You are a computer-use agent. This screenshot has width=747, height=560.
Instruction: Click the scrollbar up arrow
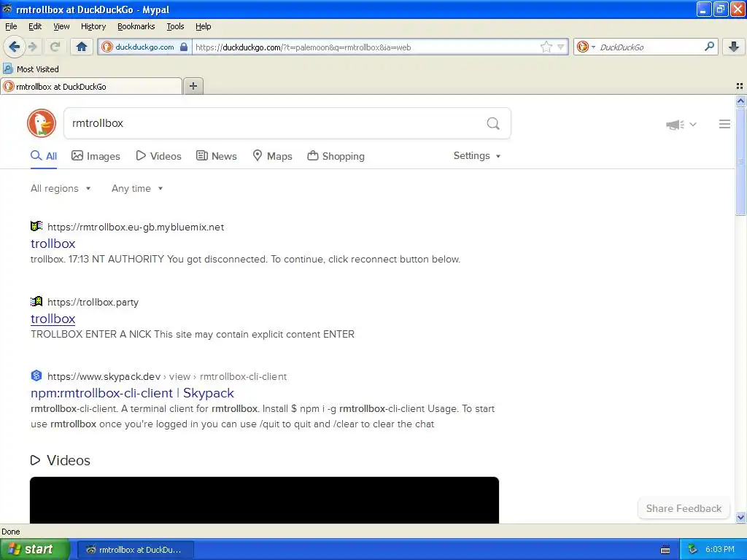pos(740,101)
